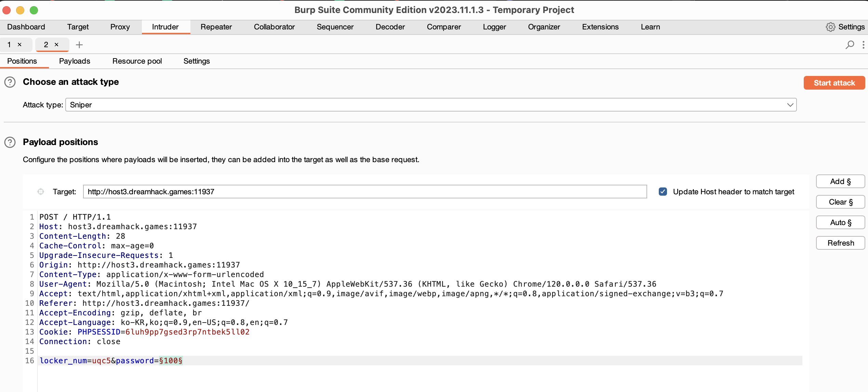Click the PHPSESSID cookie value
Screen dimensions: 868x392
187,332
